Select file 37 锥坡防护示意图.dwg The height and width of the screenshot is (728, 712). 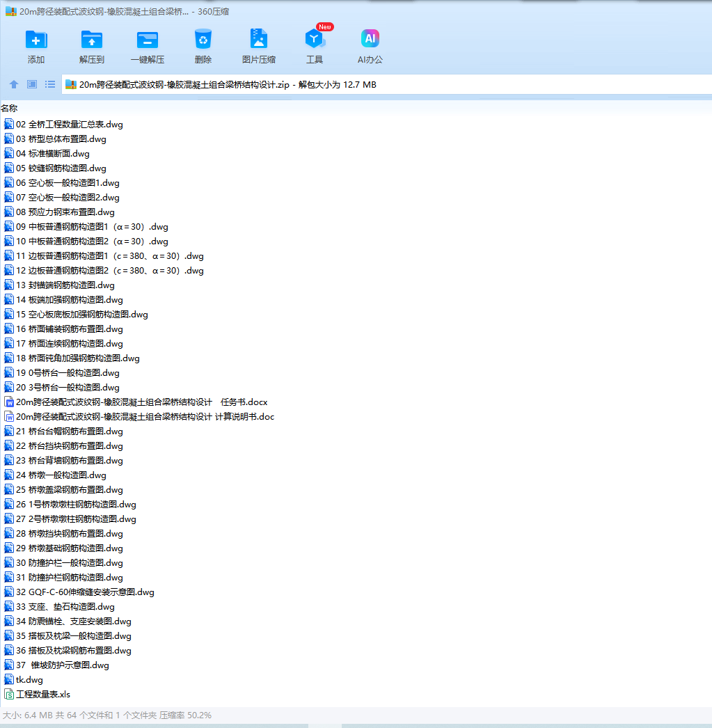pos(56,665)
